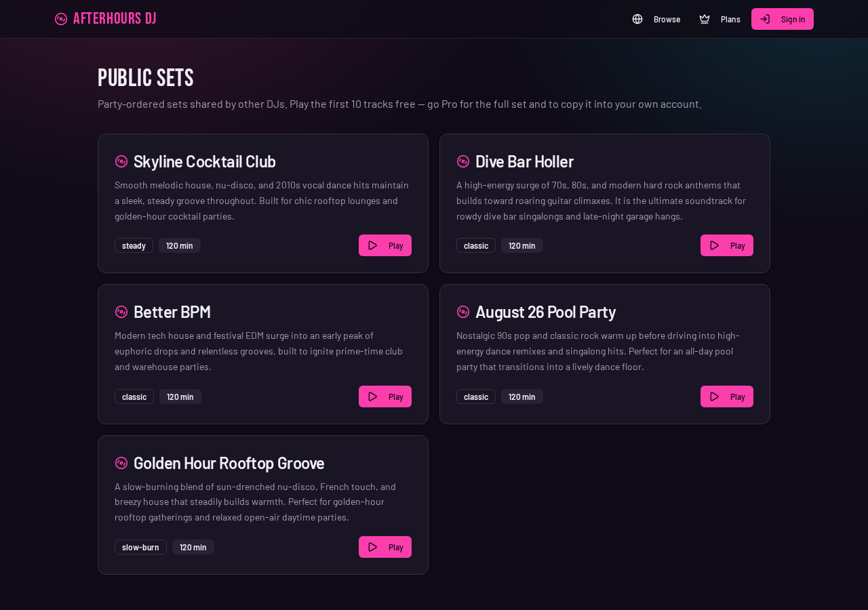868x610 pixels.
Task: Click the Afterhours DJ vinyl logo icon
Action: pos(61,19)
